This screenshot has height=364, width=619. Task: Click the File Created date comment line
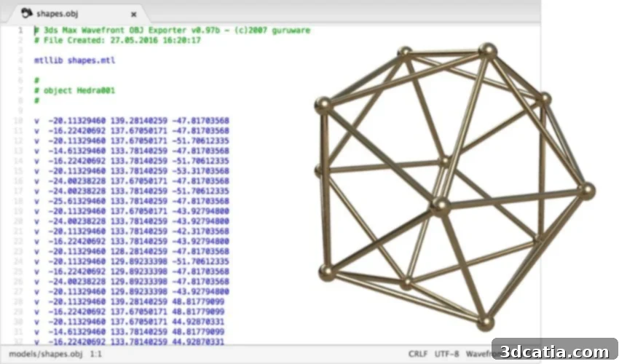[117, 40]
